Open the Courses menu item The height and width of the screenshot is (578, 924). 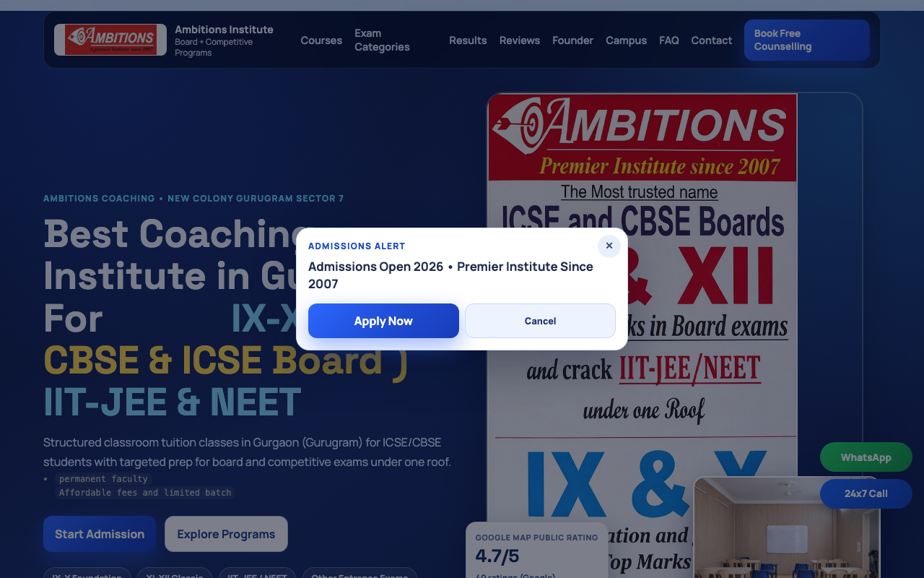coord(321,40)
